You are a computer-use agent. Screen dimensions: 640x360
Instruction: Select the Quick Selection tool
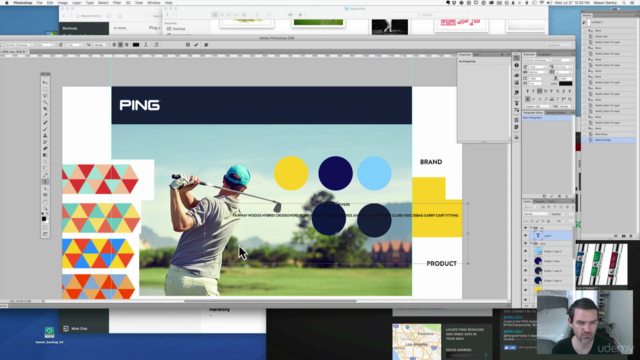pos(45,102)
